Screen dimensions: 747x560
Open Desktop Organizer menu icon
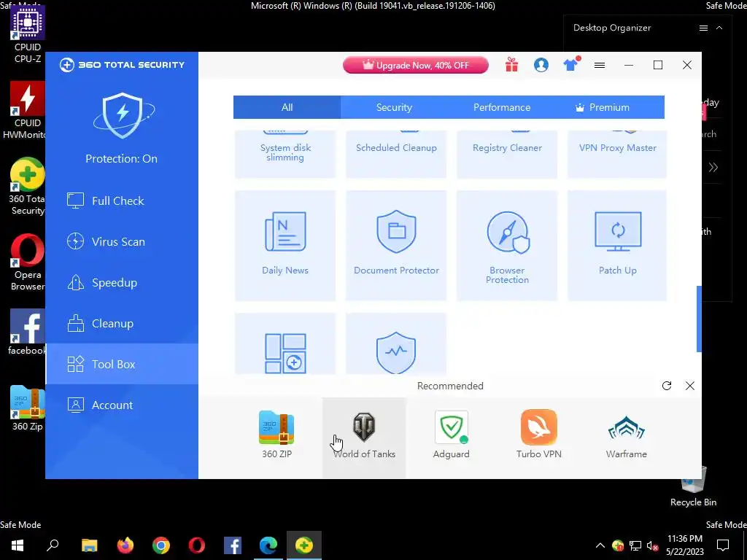(x=703, y=28)
